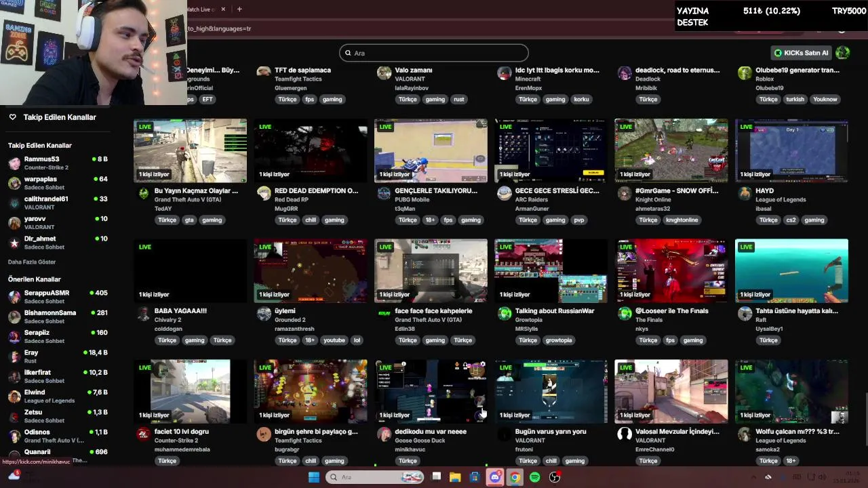Click the rust tag under lalaRayinbov's stream
868x488 pixels.
pyautogui.click(x=459, y=99)
